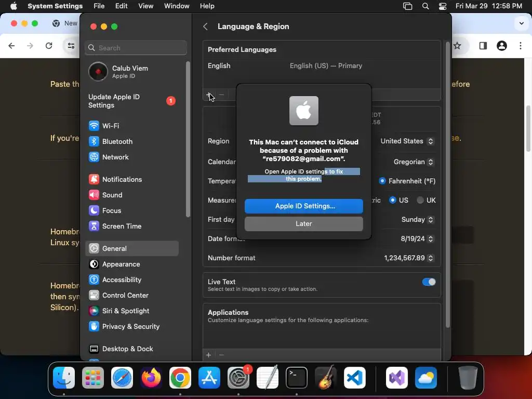The height and width of the screenshot is (399, 532).
Task: Open Visual Studio Code from Dock
Action: (x=354, y=378)
